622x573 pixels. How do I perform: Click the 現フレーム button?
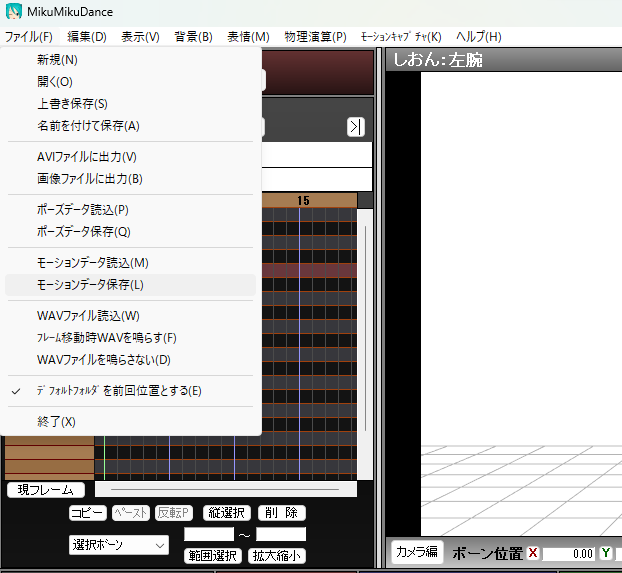46,490
